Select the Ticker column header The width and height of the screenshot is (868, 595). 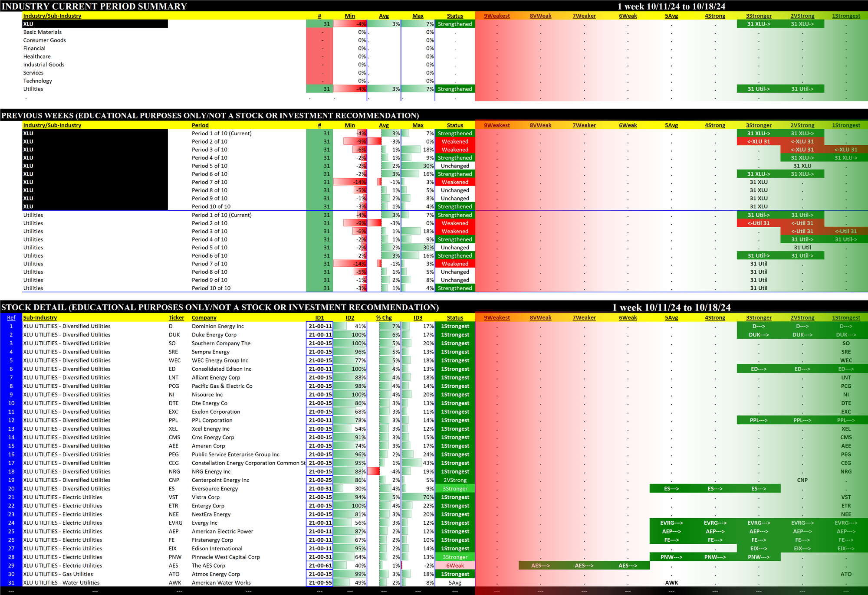(x=176, y=318)
